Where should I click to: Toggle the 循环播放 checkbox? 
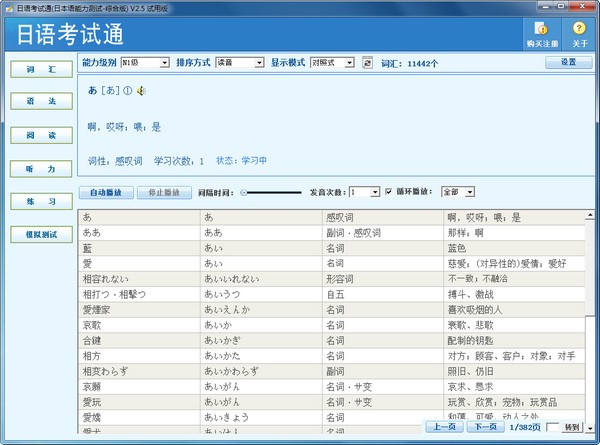pos(389,191)
